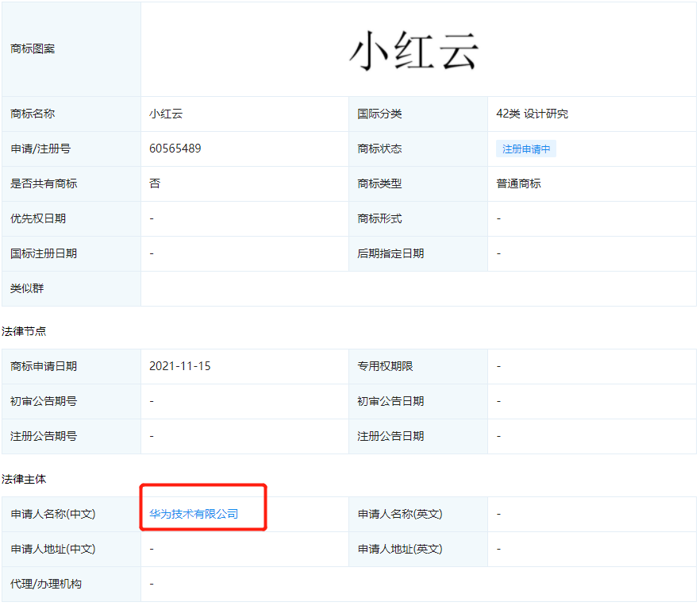The width and height of the screenshot is (700, 606).
Task: Click the 商标申请日期 label
Action: [44, 366]
